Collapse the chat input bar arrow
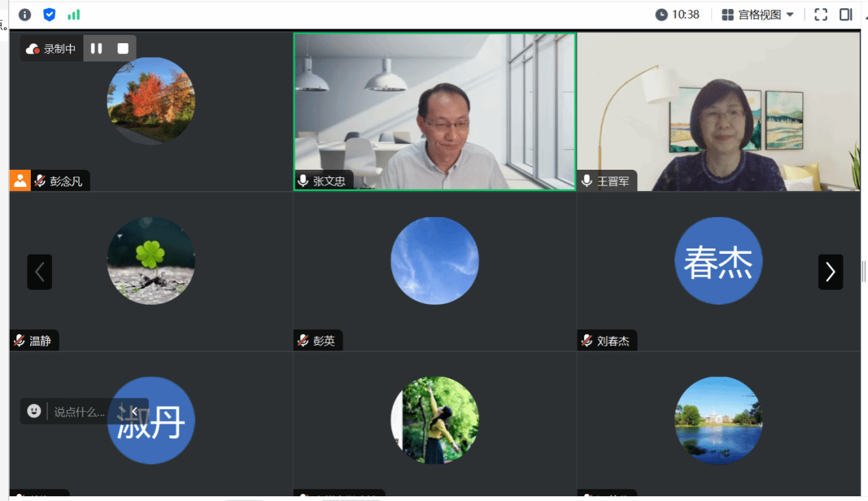This screenshot has width=868, height=501. [135, 411]
